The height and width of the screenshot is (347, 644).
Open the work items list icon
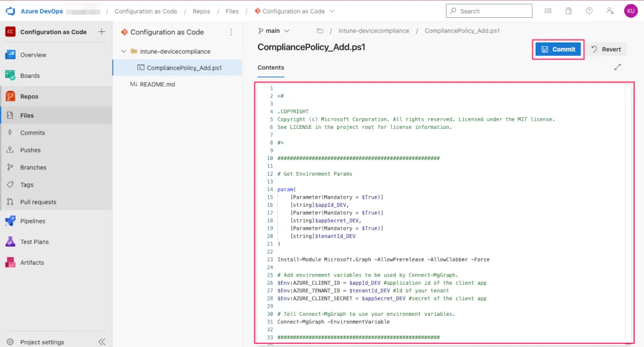(548, 11)
